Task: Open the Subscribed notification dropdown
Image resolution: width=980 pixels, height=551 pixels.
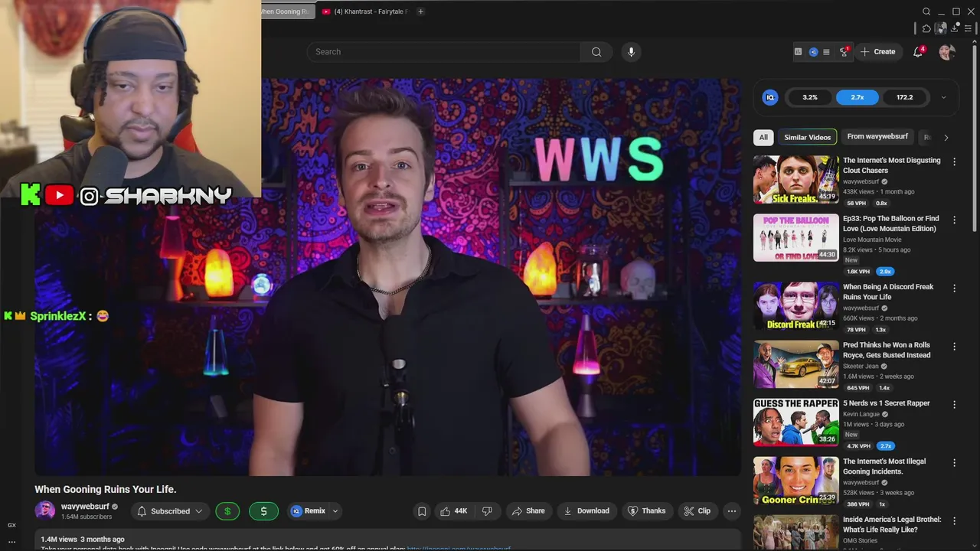Action: tap(170, 511)
